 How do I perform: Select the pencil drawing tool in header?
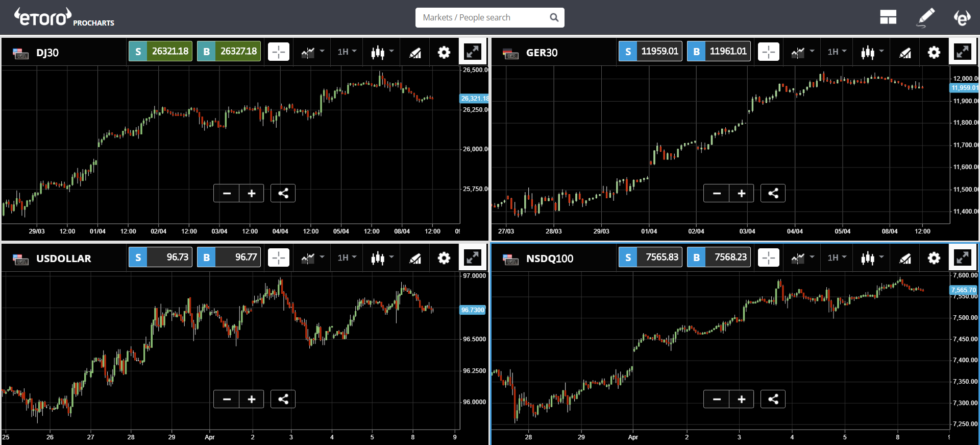click(x=925, y=17)
